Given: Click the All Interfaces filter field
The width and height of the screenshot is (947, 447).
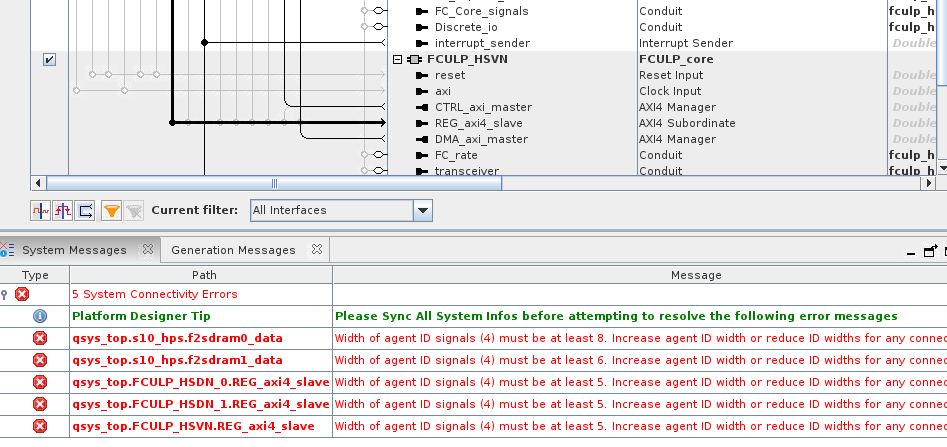Looking at the screenshot, I should click(332, 210).
